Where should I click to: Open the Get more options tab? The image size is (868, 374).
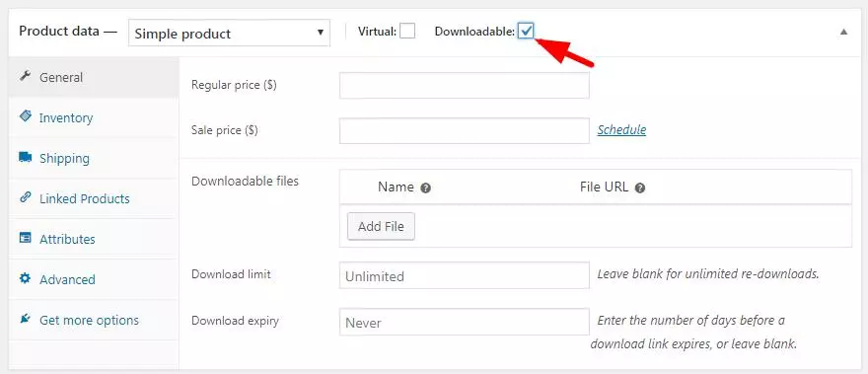[94, 320]
